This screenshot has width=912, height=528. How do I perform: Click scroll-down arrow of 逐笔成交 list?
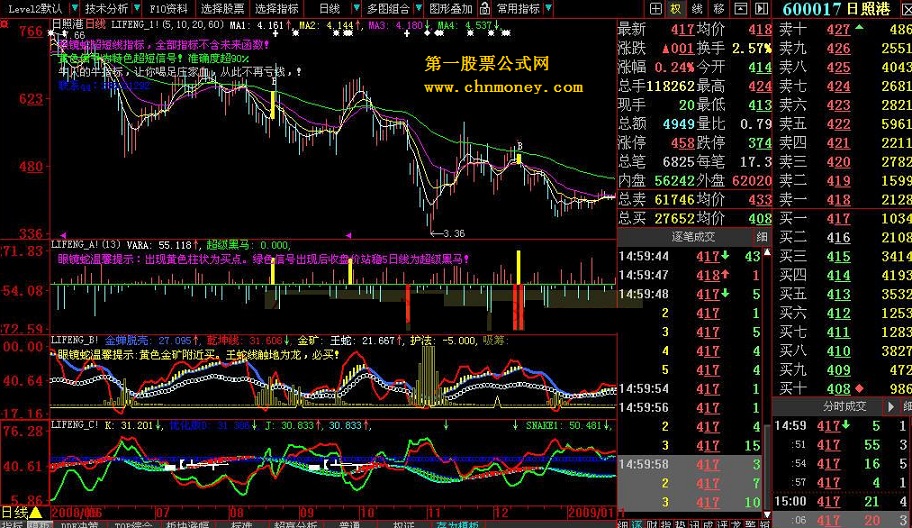[x=767, y=514]
